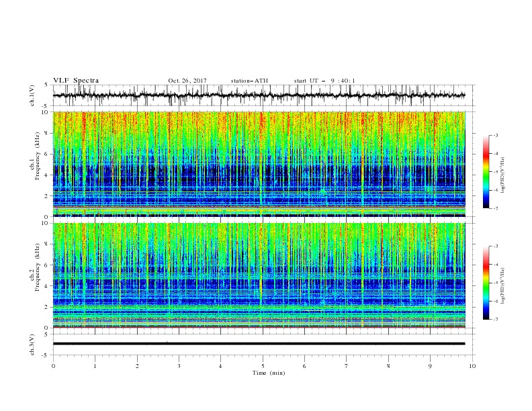Click the ch.1 "Frequency (kHz)" axis title
This screenshot has width=532, height=411.
point(37,156)
